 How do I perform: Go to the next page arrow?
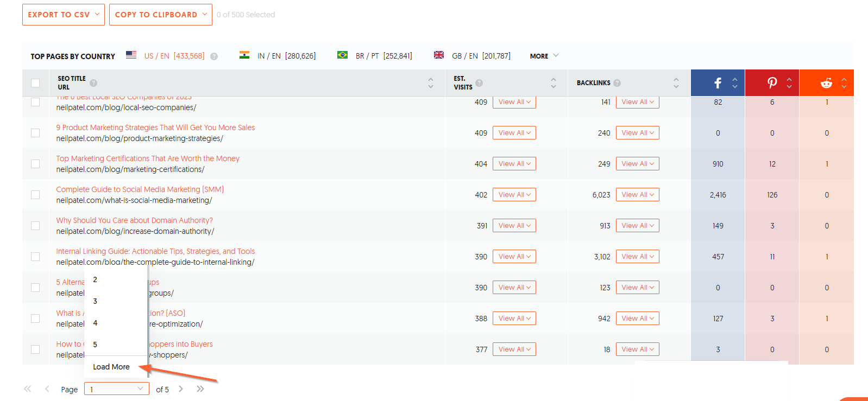coord(181,389)
